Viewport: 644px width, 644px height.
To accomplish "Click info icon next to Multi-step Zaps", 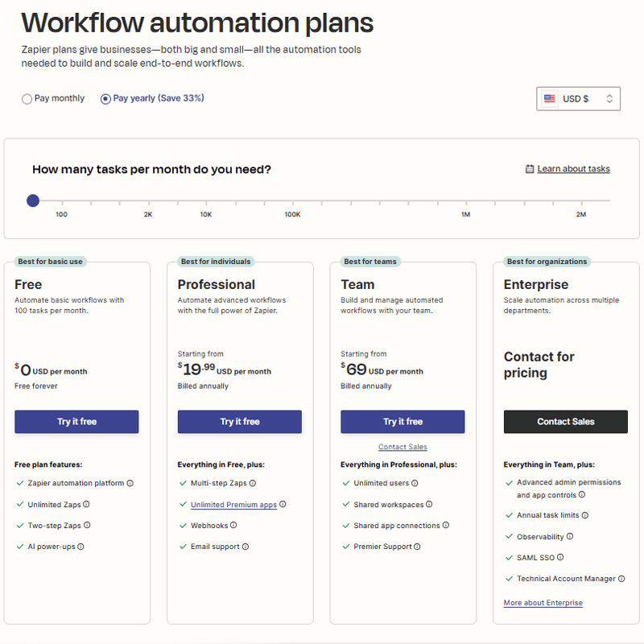I will 253,483.
